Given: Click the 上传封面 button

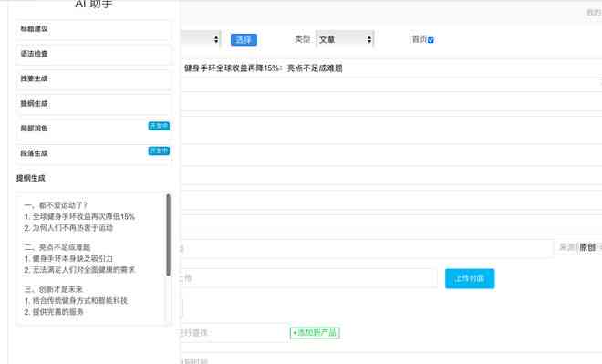Looking at the screenshot, I should coord(470,278).
